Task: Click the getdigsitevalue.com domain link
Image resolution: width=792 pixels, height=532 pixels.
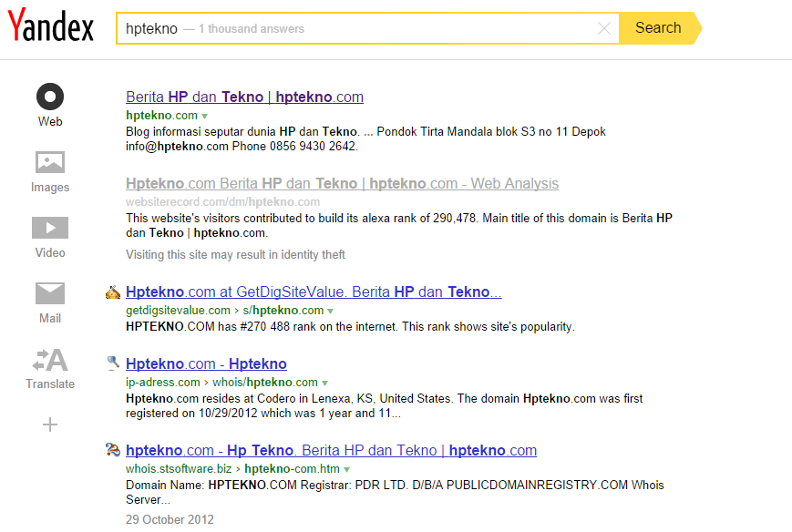Action: point(178,310)
